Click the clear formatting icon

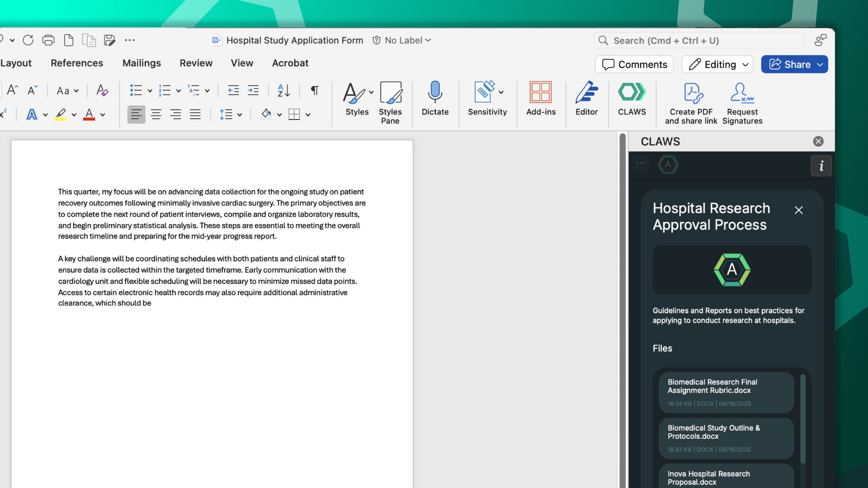pyautogui.click(x=102, y=90)
